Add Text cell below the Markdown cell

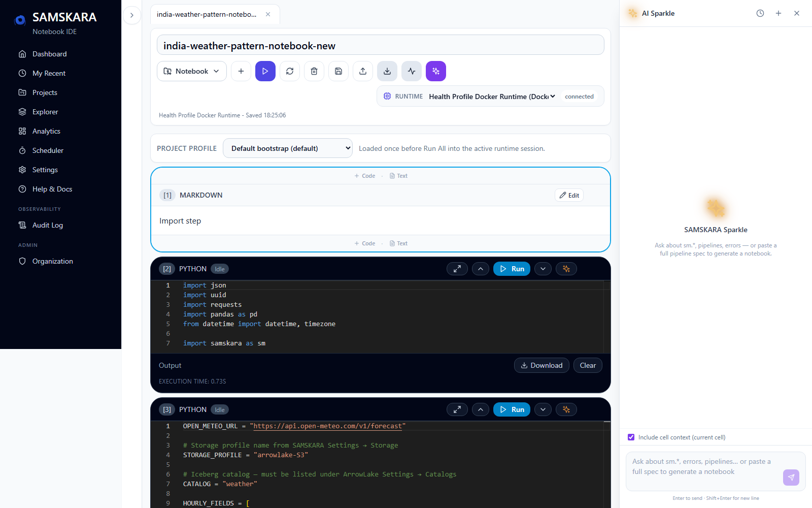click(398, 243)
